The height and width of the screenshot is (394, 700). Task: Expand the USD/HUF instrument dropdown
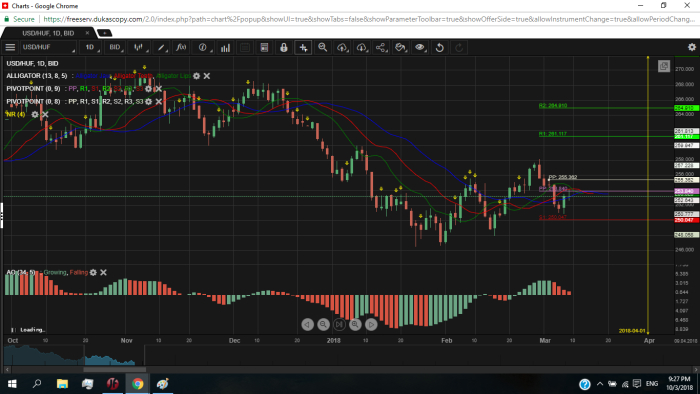48,47
